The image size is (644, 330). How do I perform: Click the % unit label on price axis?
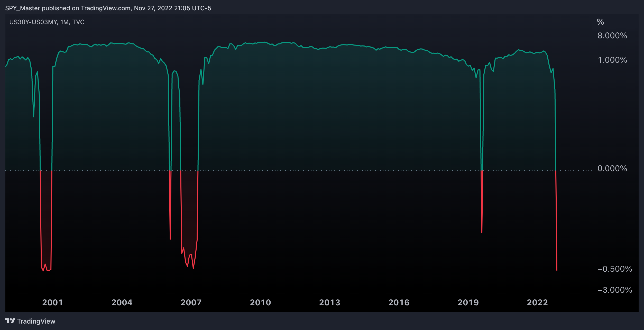tap(600, 22)
